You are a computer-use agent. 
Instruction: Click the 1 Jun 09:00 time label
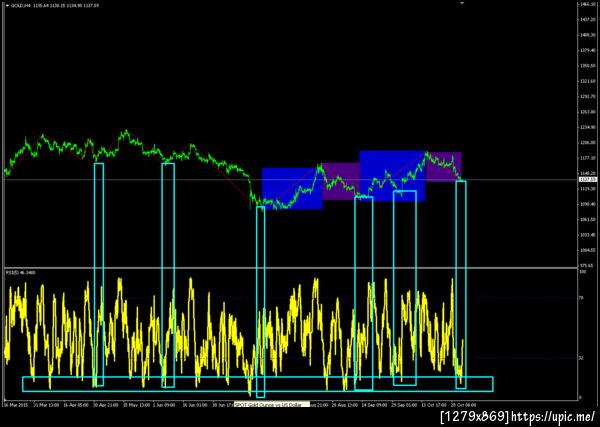[x=164, y=405]
